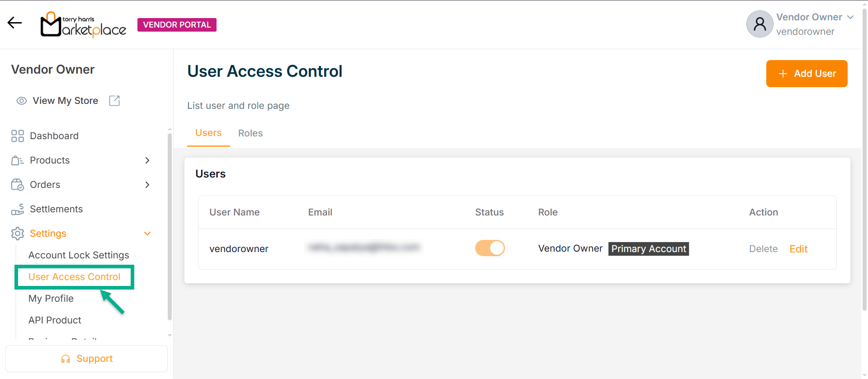Click the back arrow icon

tap(14, 23)
